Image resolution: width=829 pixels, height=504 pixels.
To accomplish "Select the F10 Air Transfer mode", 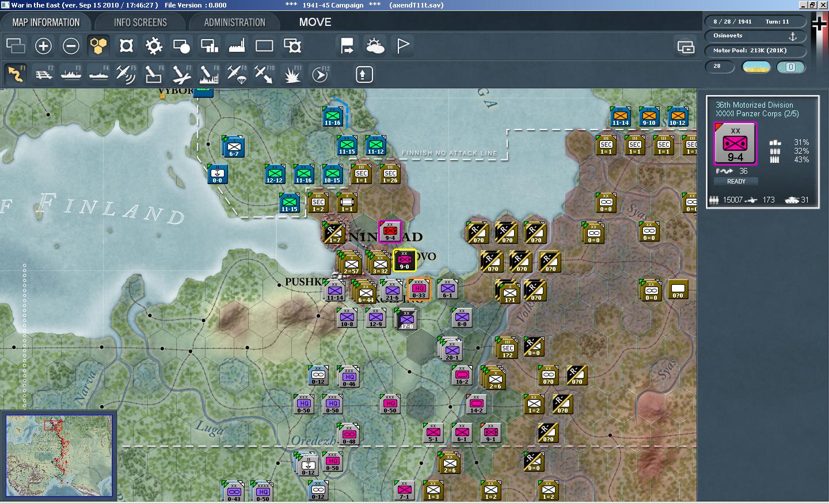I will (x=264, y=74).
